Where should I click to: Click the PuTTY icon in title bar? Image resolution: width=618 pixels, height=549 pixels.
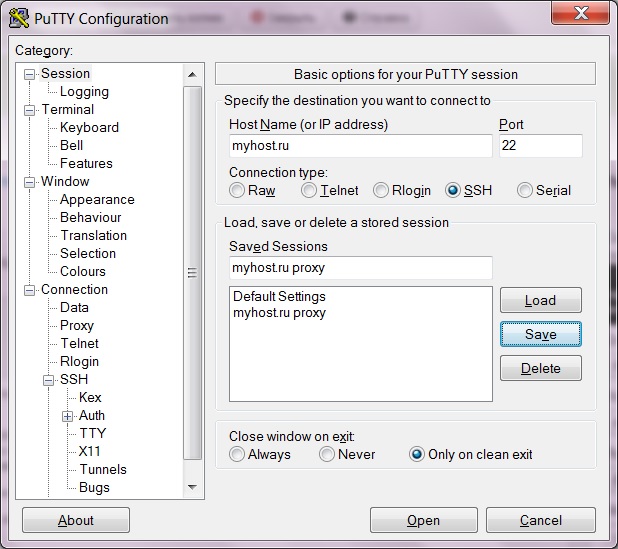click(x=19, y=18)
